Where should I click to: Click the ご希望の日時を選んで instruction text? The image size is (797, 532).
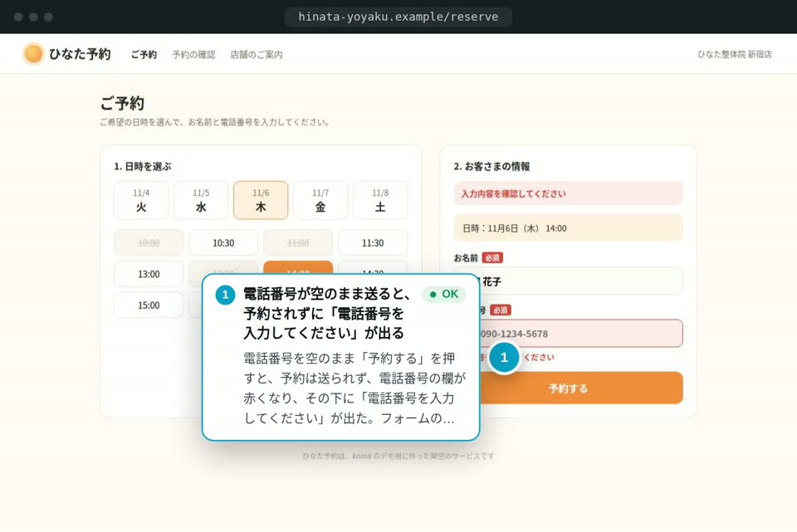click(x=216, y=122)
